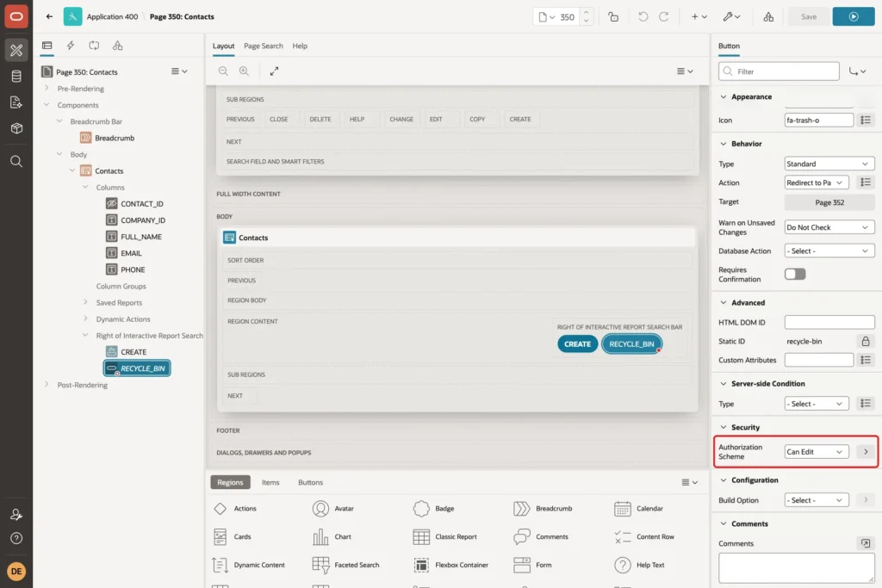Pick the Faceted Search region from gallery

[346, 565]
